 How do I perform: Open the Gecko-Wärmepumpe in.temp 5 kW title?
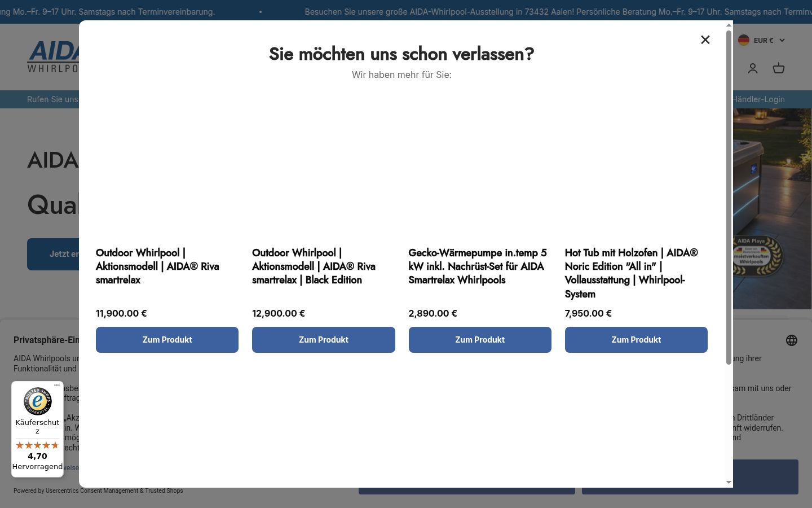tap(478, 266)
